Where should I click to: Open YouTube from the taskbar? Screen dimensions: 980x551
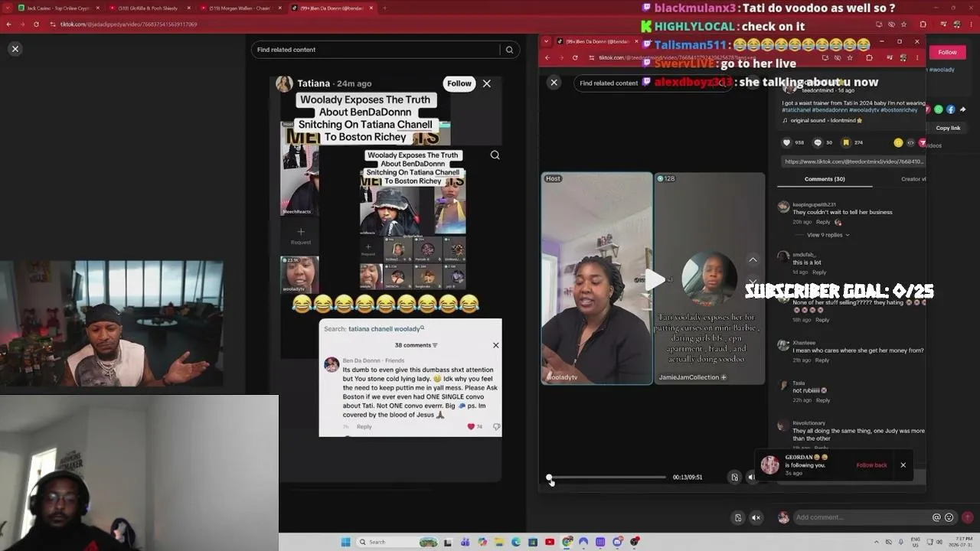pos(550,542)
